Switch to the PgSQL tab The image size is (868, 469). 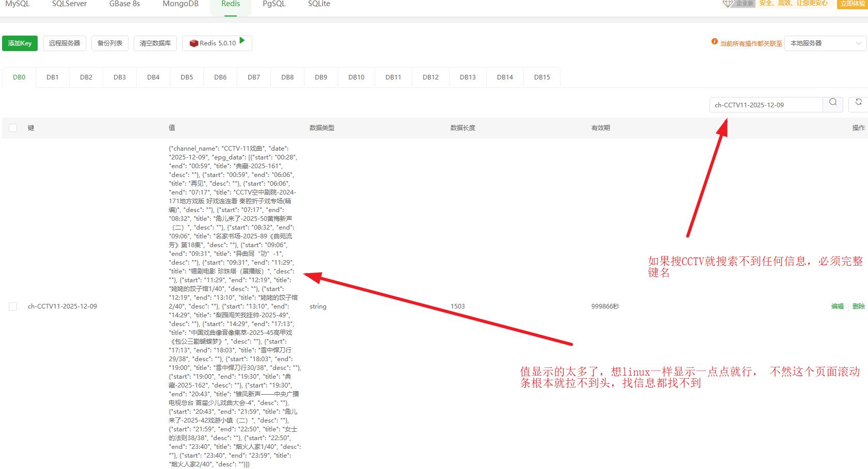coord(274,4)
